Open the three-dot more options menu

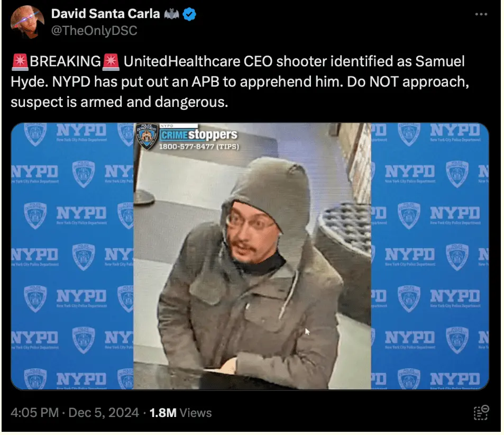pyautogui.click(x=481, y=14)
